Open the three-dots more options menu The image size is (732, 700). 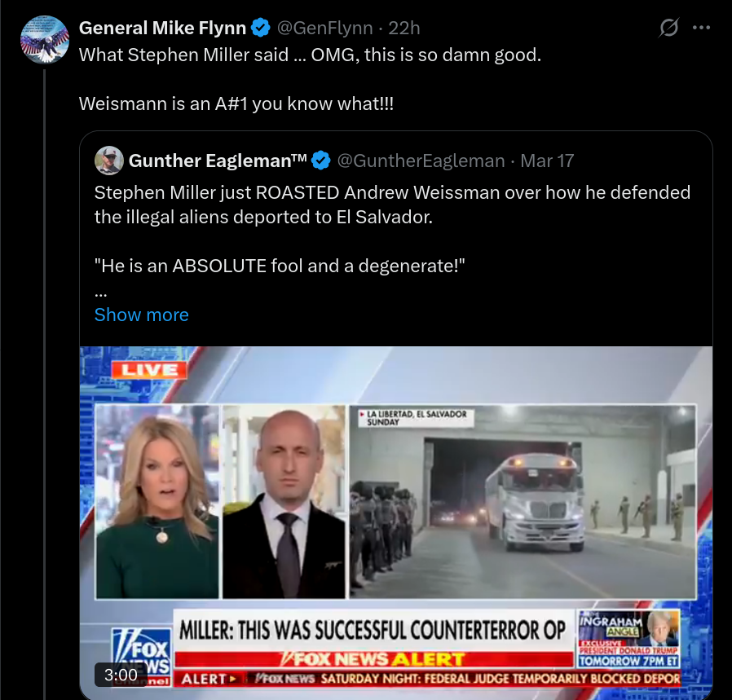pyautogui.click(x=701, y=28)
